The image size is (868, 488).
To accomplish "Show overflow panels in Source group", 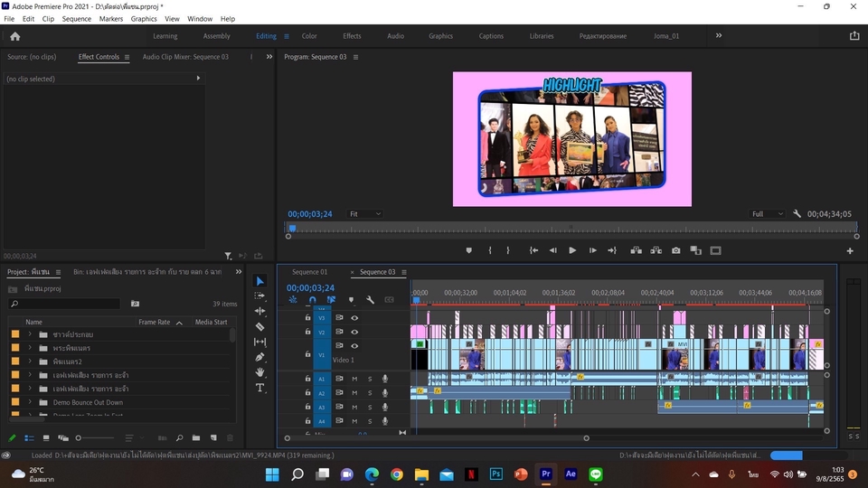I will click(269, 56).
